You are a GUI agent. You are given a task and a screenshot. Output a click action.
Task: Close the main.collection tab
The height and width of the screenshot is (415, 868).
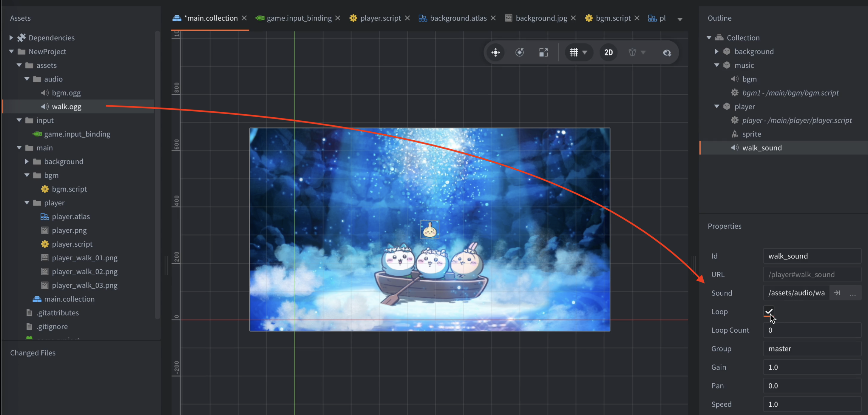point(244,18)
